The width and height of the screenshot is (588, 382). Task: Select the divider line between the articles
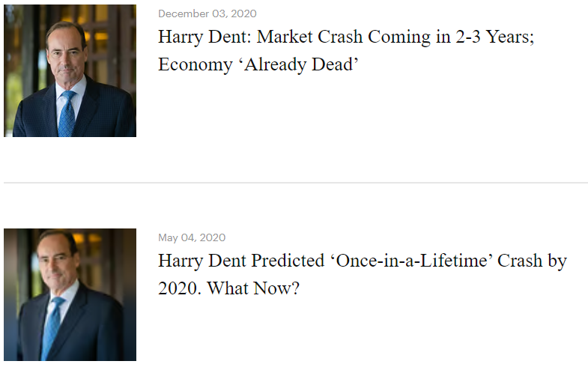[296, 183]
